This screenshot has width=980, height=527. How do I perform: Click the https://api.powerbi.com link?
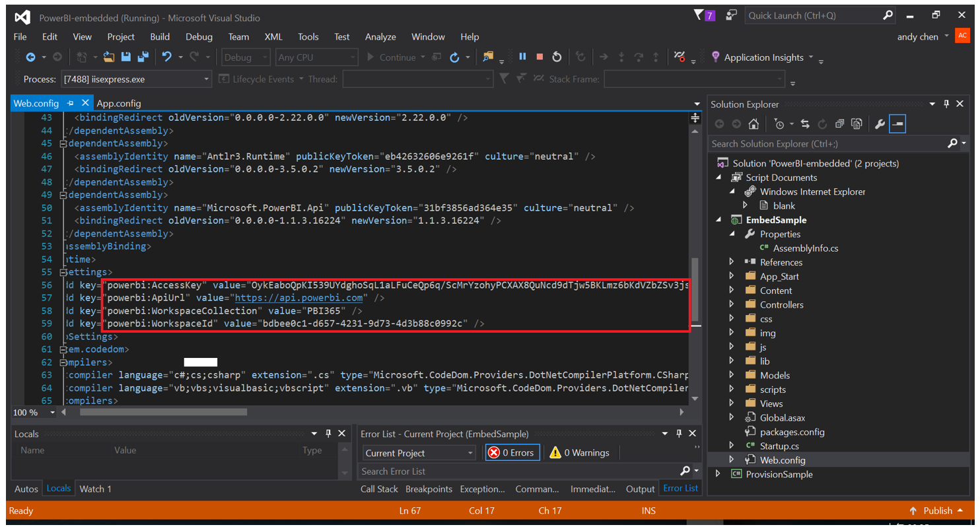[299, 298]
